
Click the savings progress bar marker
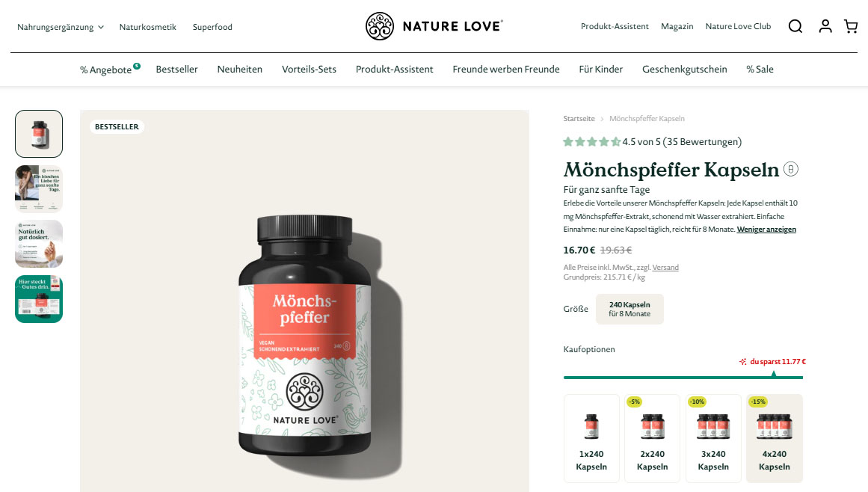tap(774, 374)
